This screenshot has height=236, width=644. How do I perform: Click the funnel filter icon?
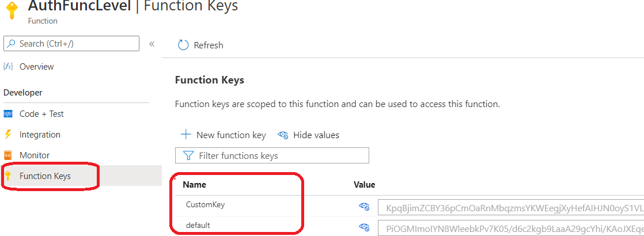[188, 155]
